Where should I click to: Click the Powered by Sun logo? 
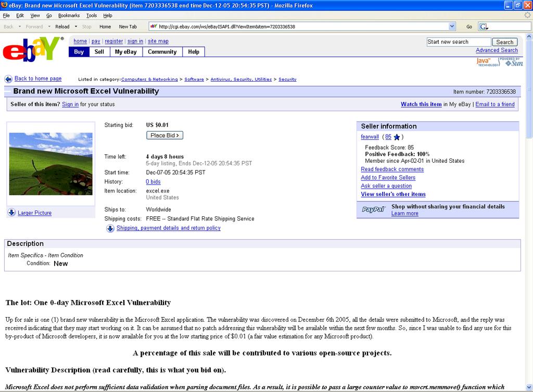click(x=512, y=62)
